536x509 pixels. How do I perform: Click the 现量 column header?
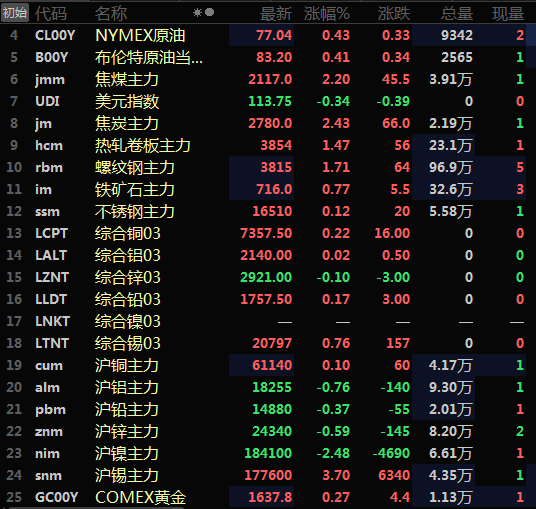click(508, 14)
